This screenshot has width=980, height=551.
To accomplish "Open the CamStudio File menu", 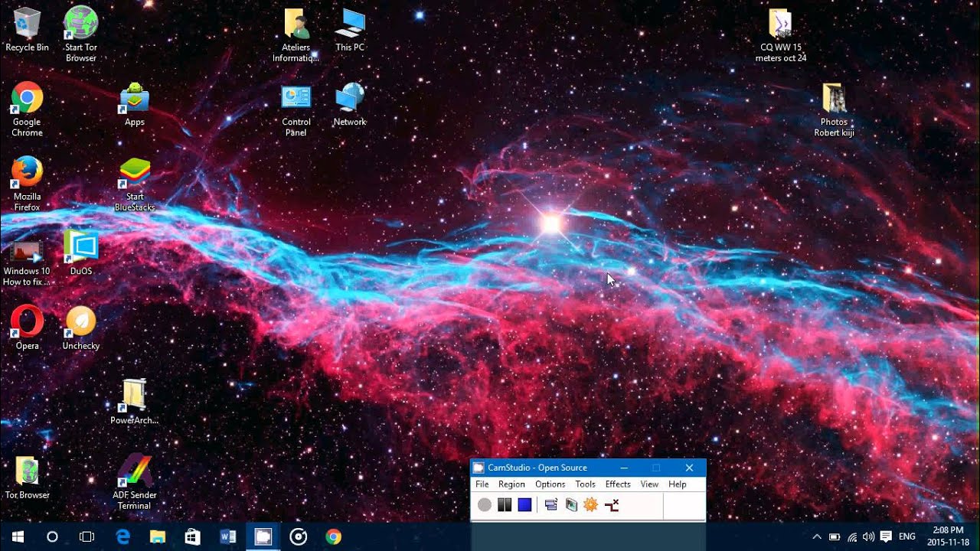I will pos(482,484).
